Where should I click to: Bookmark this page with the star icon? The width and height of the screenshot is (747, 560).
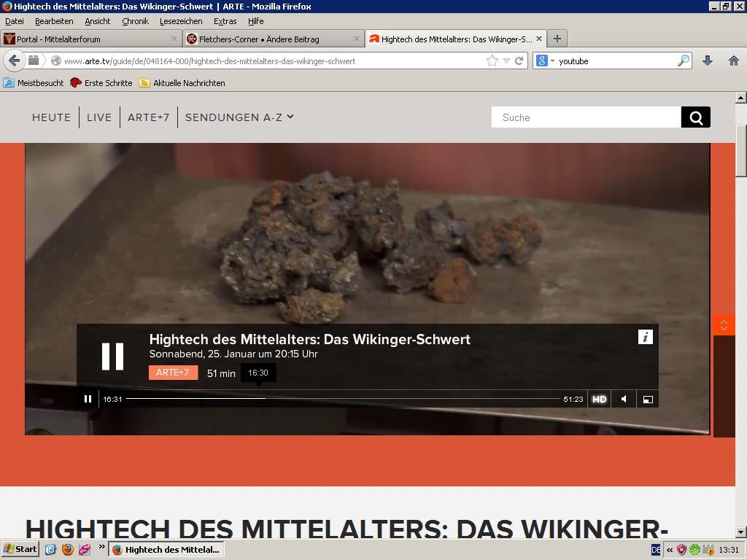click(x=492, y=61)
